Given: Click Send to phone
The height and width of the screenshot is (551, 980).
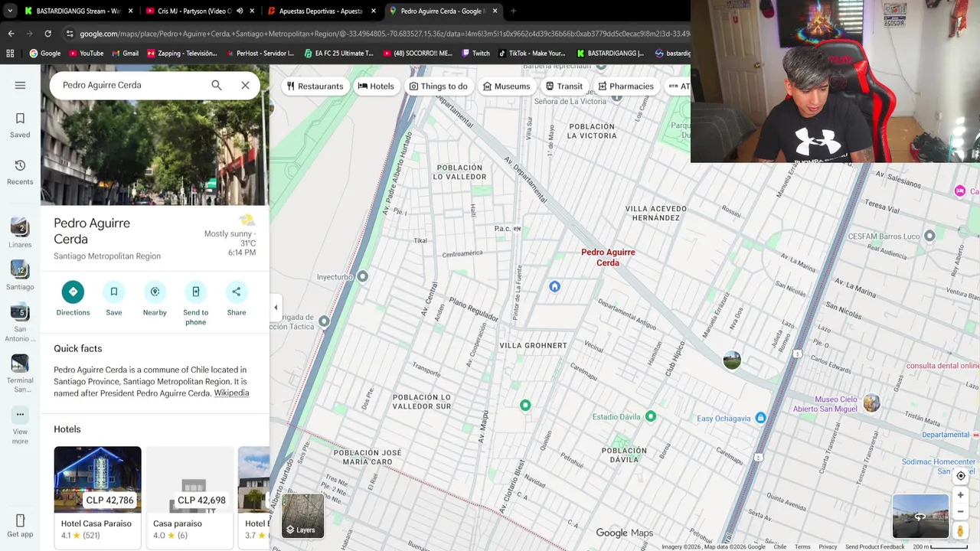Looking at the screenshot, I should click(x=196, y=303).
